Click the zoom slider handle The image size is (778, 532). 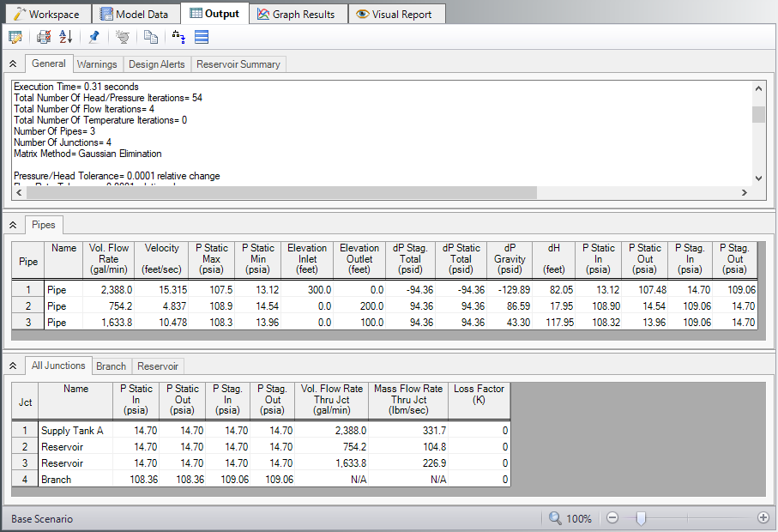point(640,518)
